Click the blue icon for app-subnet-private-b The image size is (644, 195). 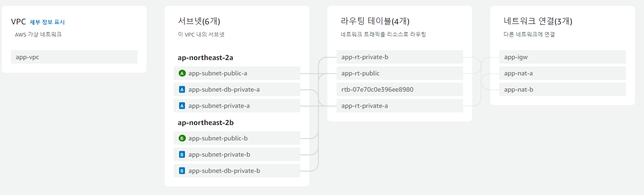[x=182, y=154]
